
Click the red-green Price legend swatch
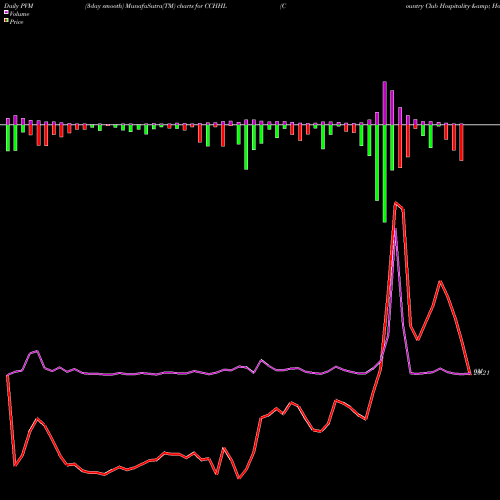[x=6, y=21]
